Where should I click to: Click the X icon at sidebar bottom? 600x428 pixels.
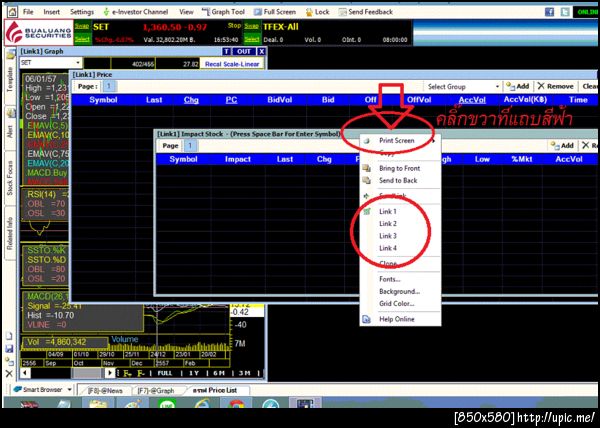[x=10, y=374]
